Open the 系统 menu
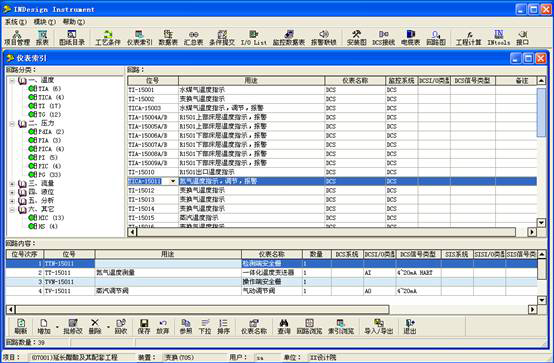Screen dimensions: 554x363 tap(16, 22)
